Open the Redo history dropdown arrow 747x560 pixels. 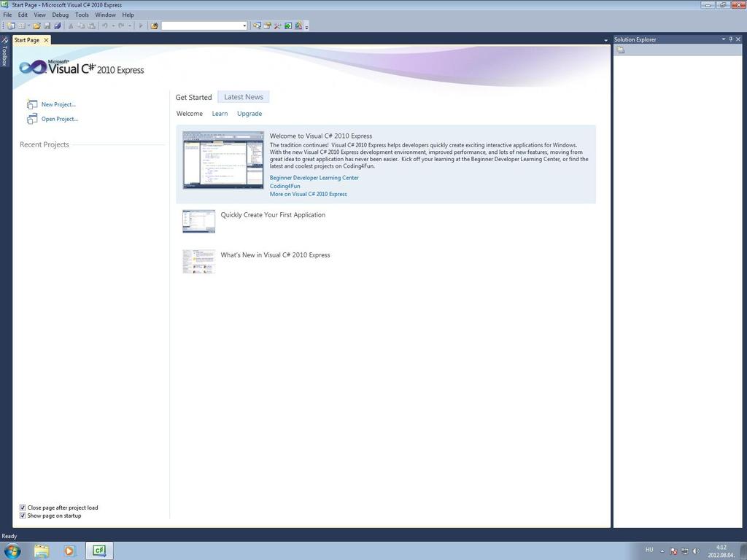130,26
